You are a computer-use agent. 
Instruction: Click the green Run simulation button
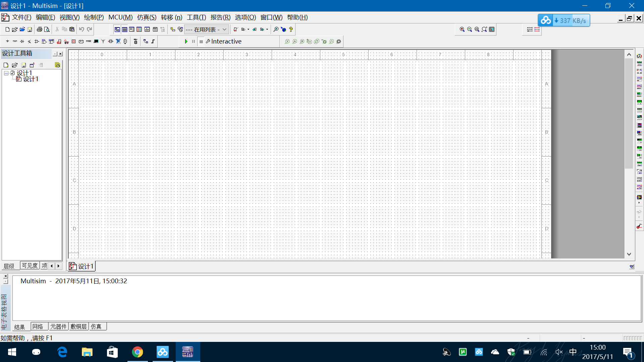(186, 42)
